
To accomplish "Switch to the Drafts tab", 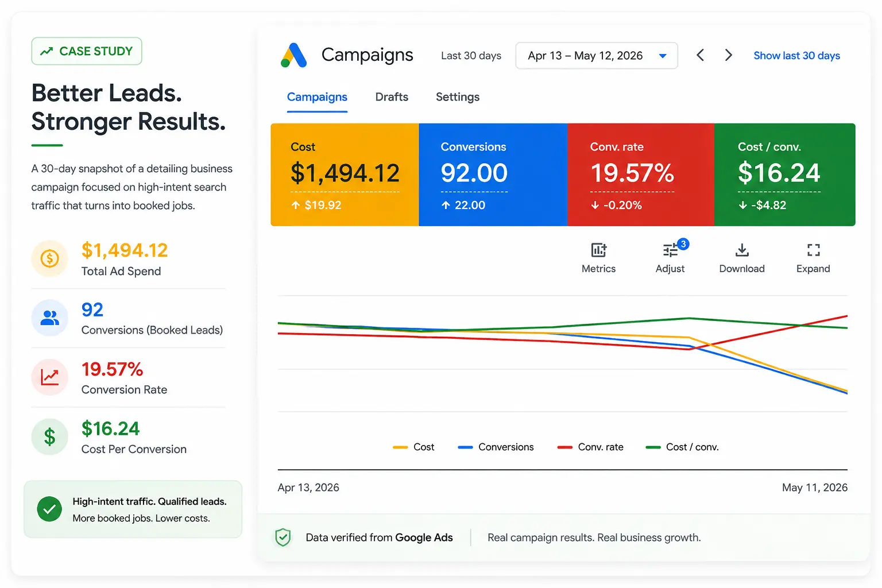I will 392,97.
